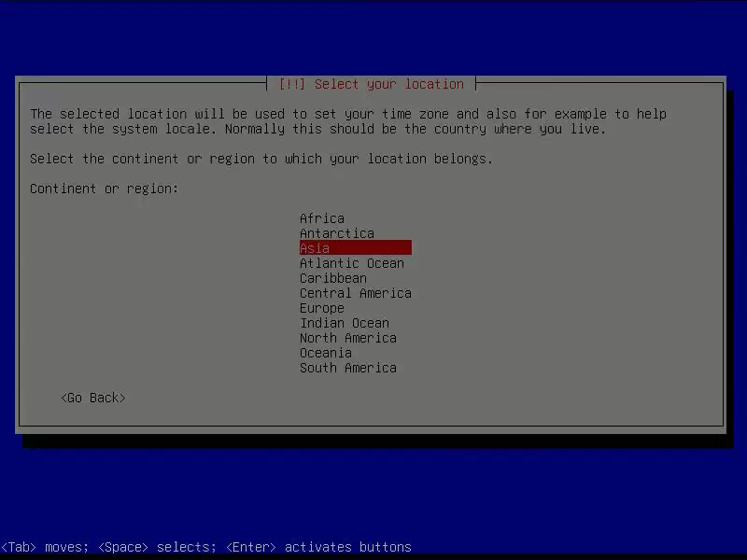Image resolution: width=747 pixels, height=560 pixels.
Task: Click the [!!] priority marker in the title
Action: pos(292,84)
